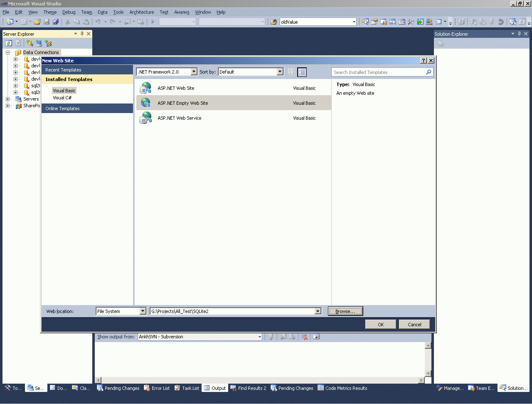Open Recent Templates section
The height and width of the screenshot is (404, 532).
(87, 70)
